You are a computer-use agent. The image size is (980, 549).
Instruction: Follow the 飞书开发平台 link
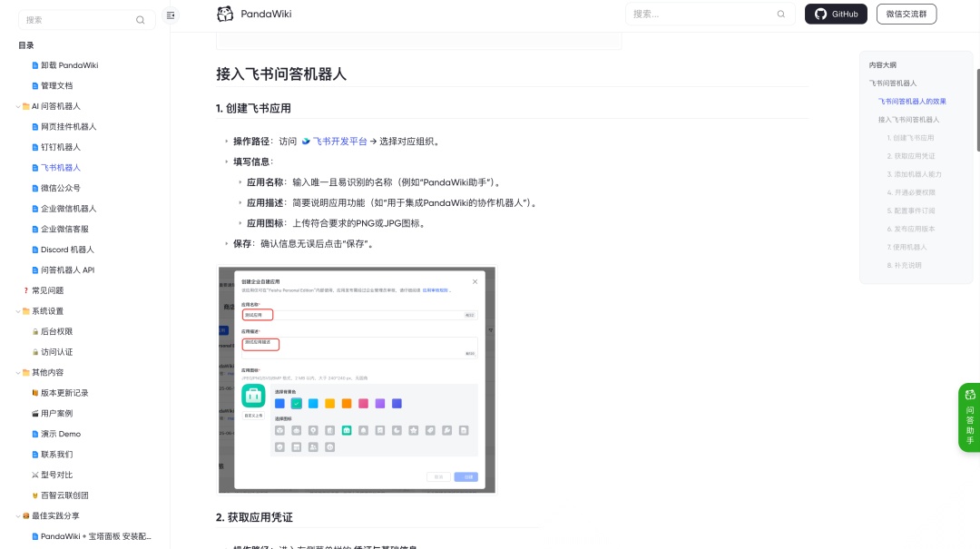coord(339,142)
